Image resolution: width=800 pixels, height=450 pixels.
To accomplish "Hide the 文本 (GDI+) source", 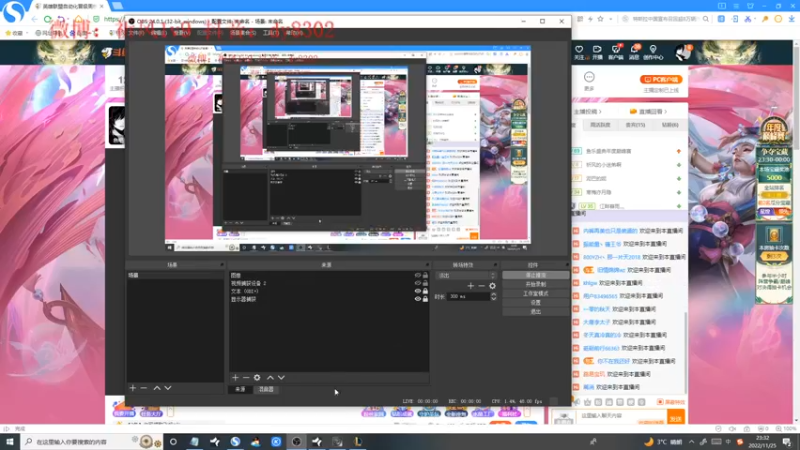I will (418, 291).
